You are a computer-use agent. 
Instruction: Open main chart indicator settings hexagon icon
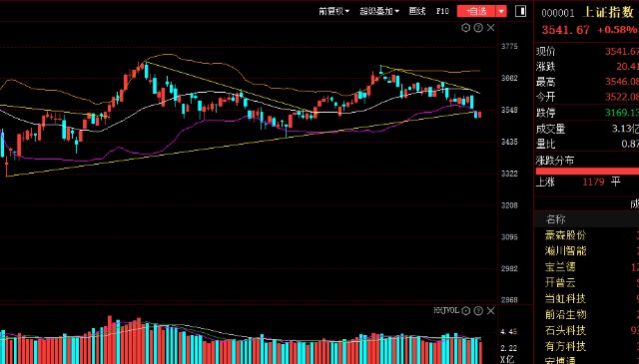coord(466,28)
